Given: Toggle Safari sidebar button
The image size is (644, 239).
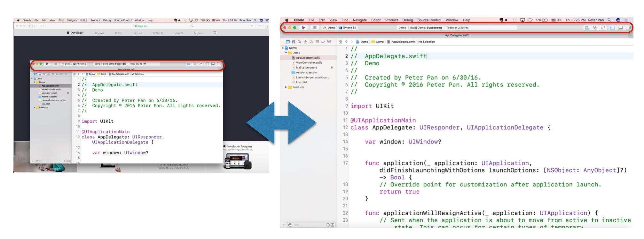Looking at the screenshot, I should [42, 26].
